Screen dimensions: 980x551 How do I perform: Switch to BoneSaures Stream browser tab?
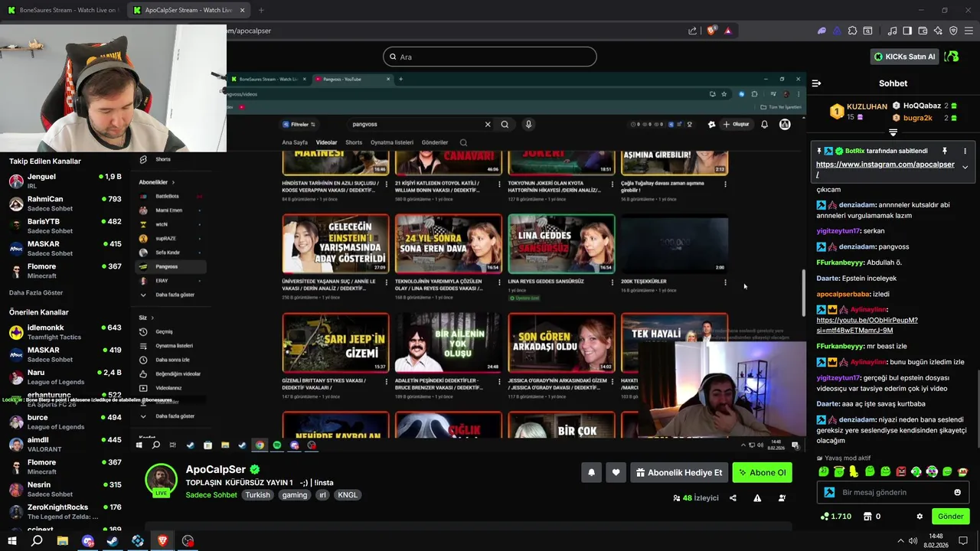61,10
